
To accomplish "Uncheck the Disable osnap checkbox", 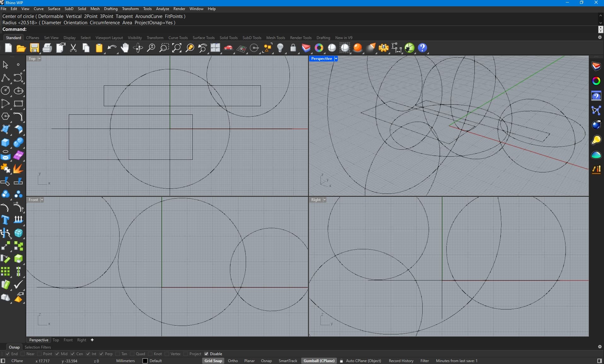I will coord(206,354).
